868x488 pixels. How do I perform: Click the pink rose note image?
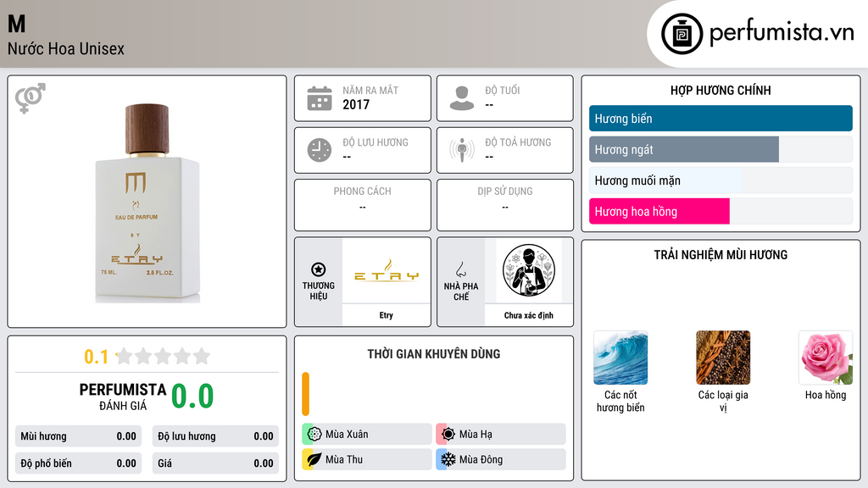pos(826,358)
